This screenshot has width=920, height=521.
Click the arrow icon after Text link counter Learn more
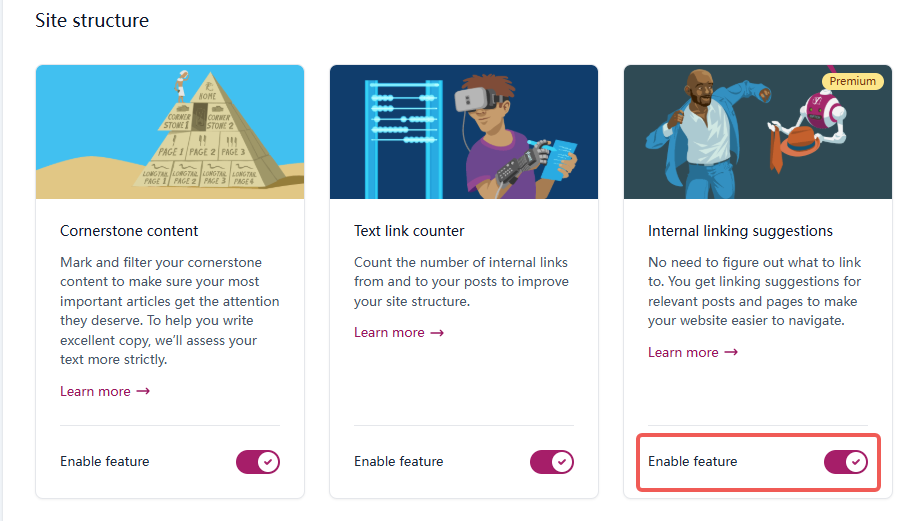pos(437,332)
